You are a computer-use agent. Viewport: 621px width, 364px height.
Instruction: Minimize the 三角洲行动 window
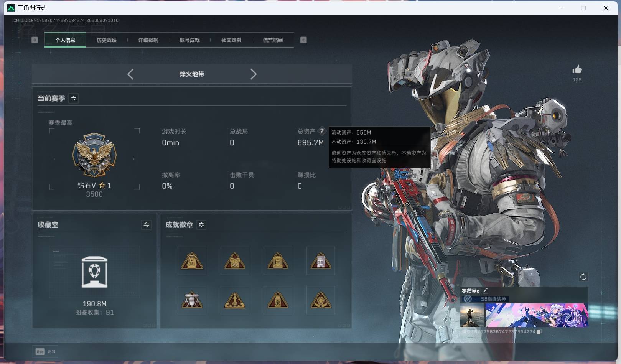pos(561,8)
